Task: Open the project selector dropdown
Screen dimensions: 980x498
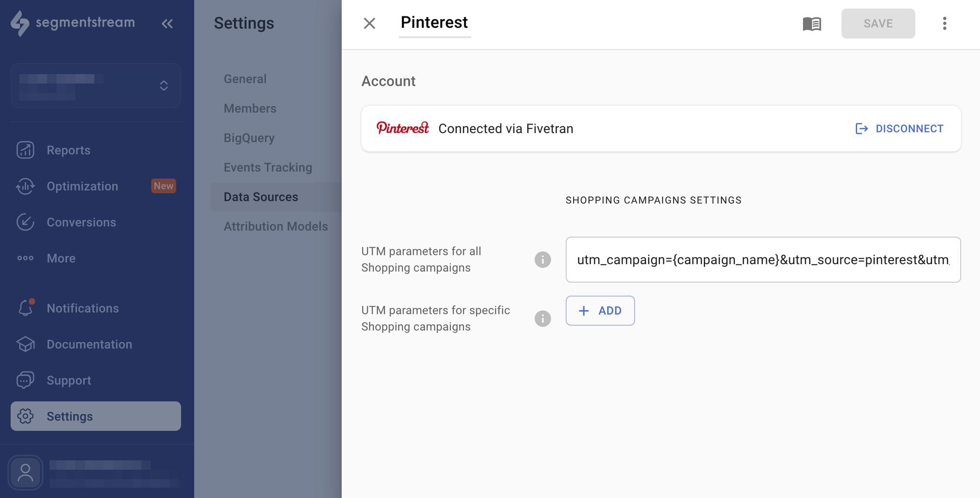Action: tap(96, 86)
